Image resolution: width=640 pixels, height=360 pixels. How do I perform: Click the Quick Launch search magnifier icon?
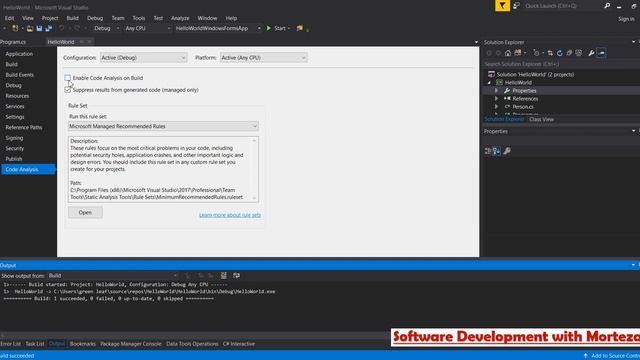(x=607, y=6)
